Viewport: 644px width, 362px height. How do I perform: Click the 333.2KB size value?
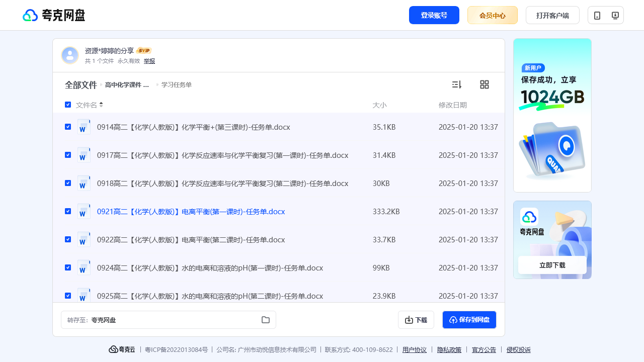coord(386,212)
